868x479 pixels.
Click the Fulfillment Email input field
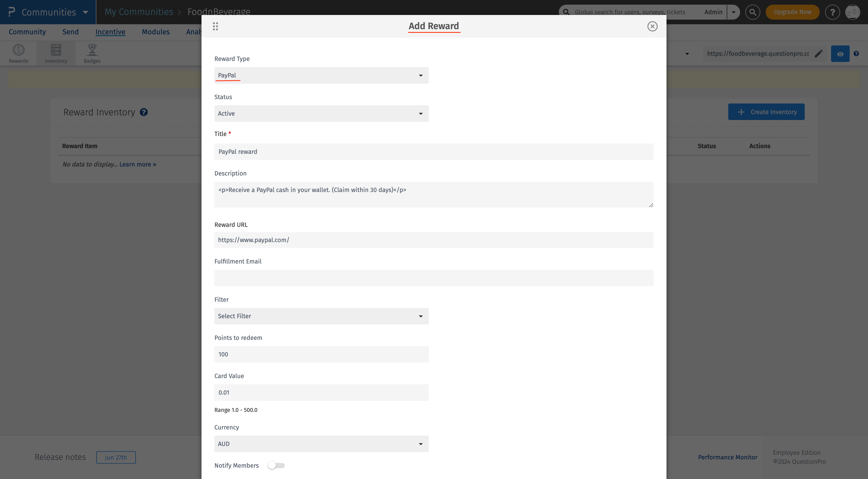[x=434, y=278]
